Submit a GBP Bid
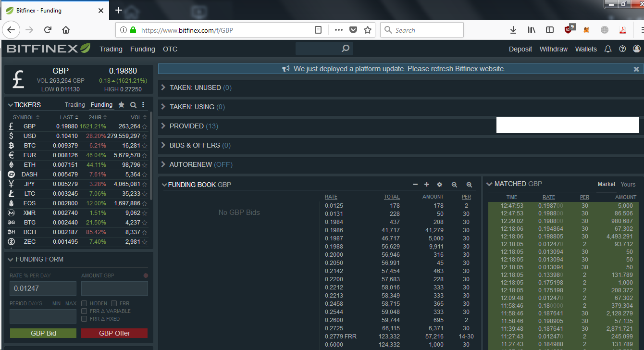 click(43, 333)
